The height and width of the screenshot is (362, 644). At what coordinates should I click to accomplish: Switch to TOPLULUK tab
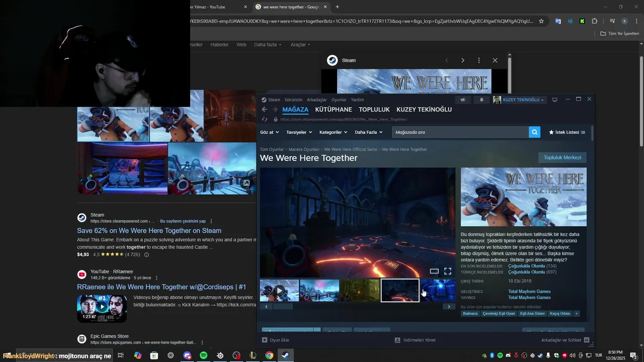pyautogui.click(x=374, y=110)
